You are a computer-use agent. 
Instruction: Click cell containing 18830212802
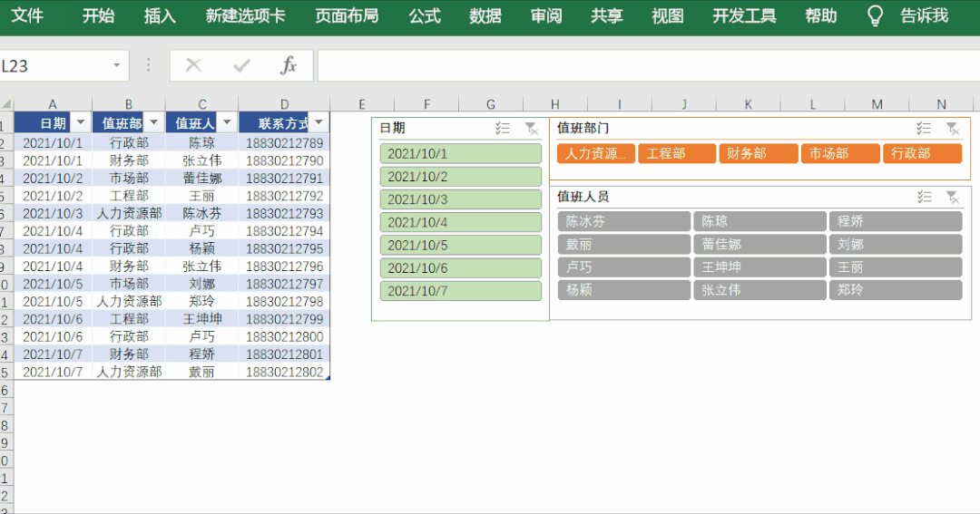click(x=284, y=373)
